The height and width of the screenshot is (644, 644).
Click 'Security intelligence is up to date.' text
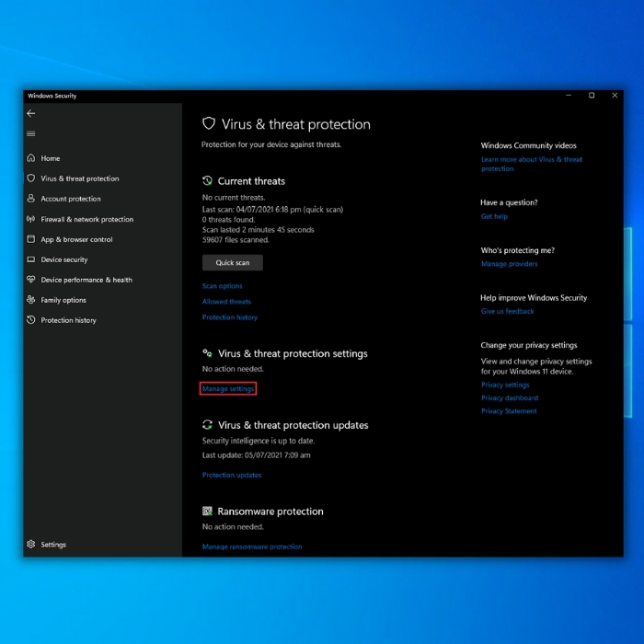pyautogui.click(x=259, y=441)
